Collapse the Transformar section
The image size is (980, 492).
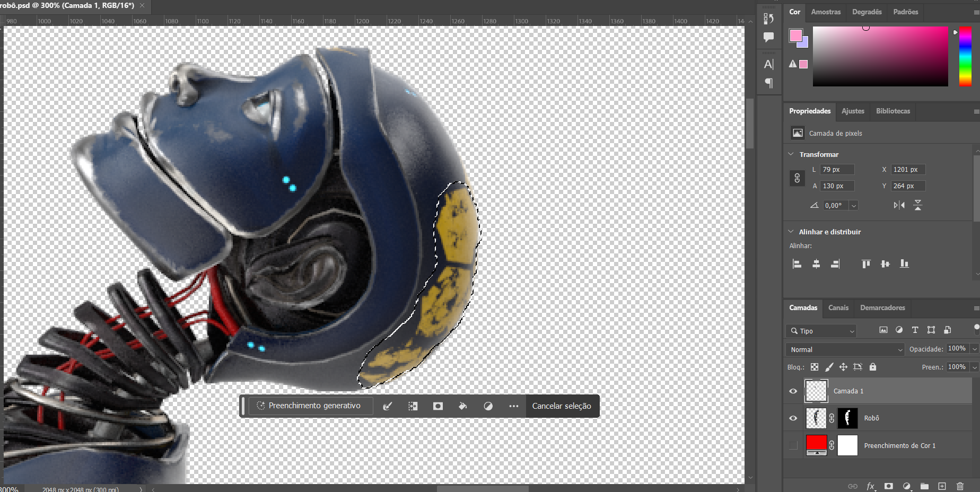point(791,154)
